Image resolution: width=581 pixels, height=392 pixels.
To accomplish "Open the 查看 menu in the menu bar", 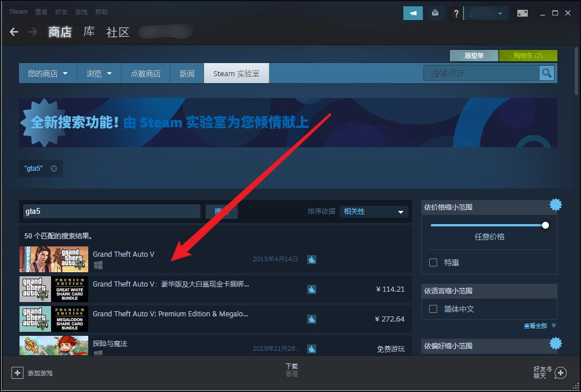I will (41, 11).
